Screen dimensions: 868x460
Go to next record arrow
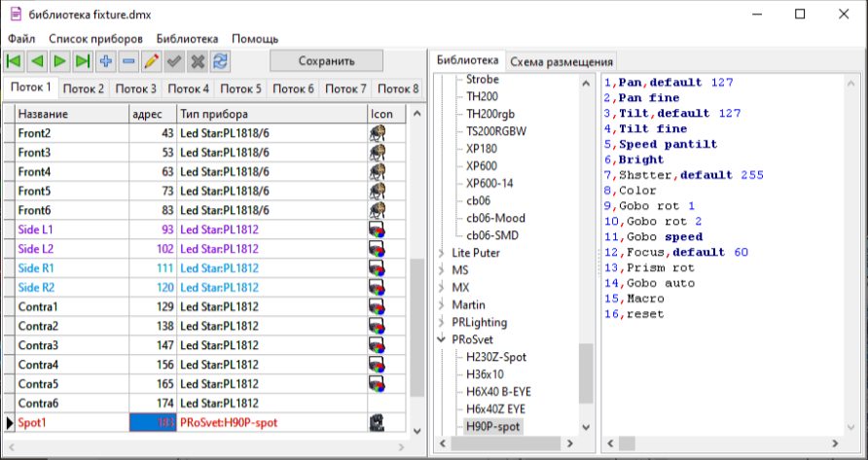pyautogui.click(x=59, y=61)
